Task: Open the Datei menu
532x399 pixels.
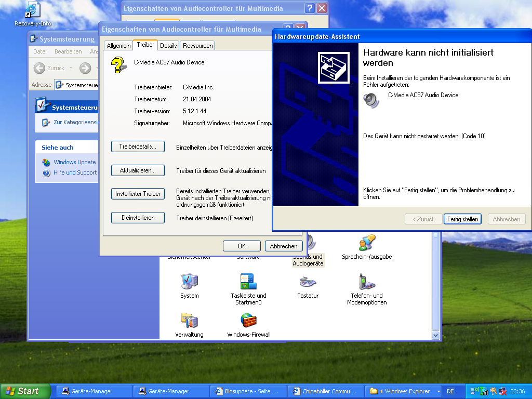Action: (40, 51)
